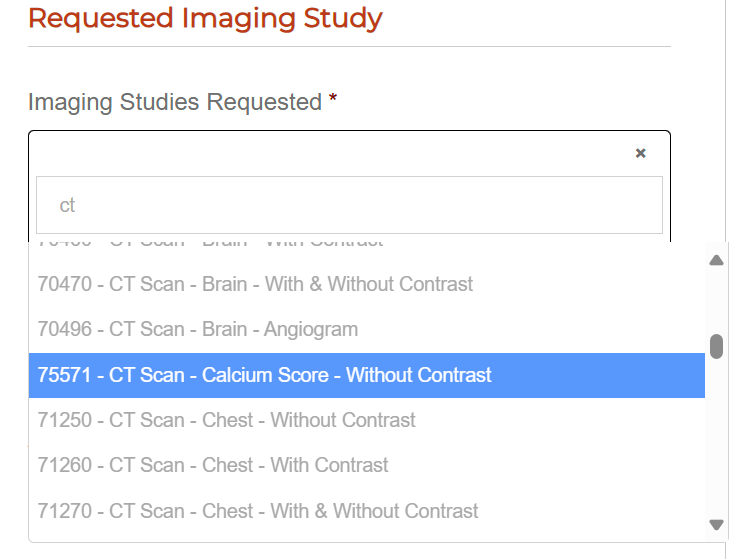This screenshot has height=559, width=733.
Task: Click the "Imaging Studies Requested" field label
Action: pos(175,102)
